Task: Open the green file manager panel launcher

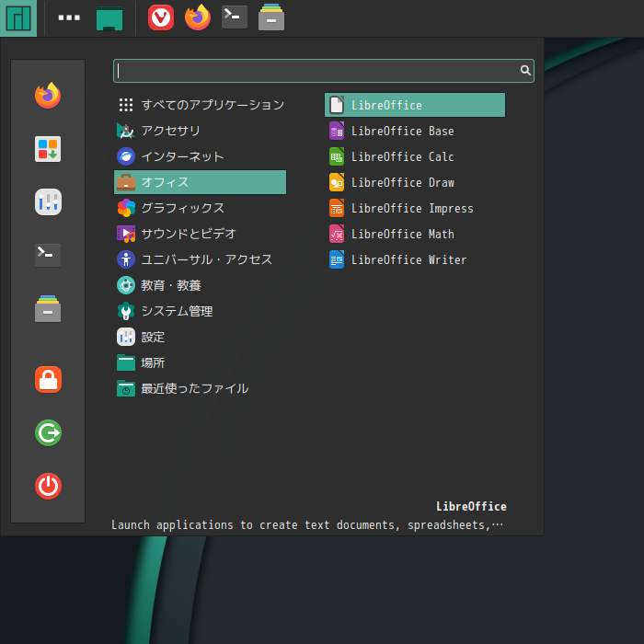Action: (x=109, y=18)
